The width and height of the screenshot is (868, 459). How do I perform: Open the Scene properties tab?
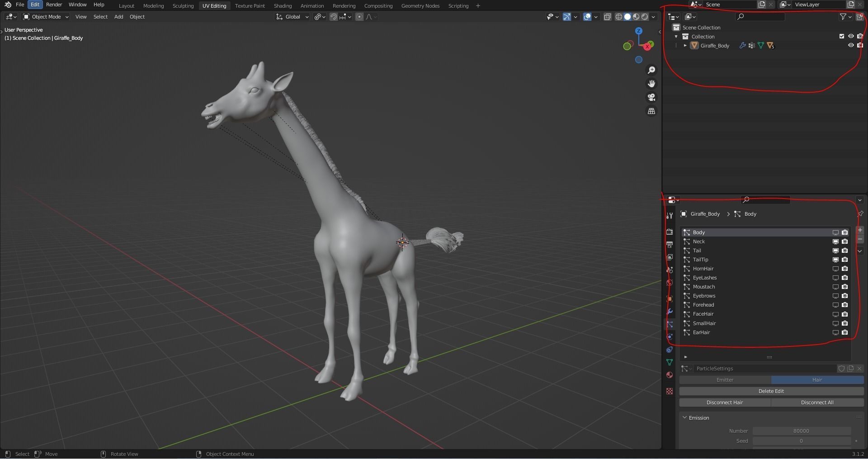tap(670, 270)
